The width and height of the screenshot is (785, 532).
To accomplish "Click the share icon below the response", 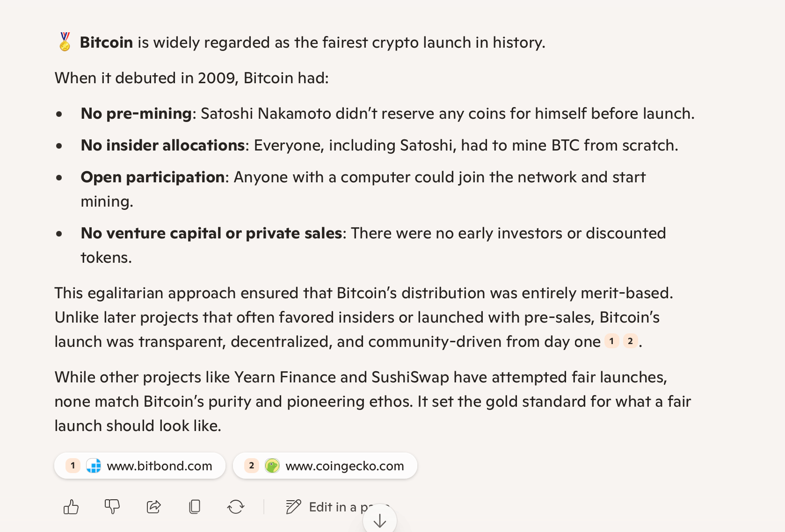I will 153,506.
